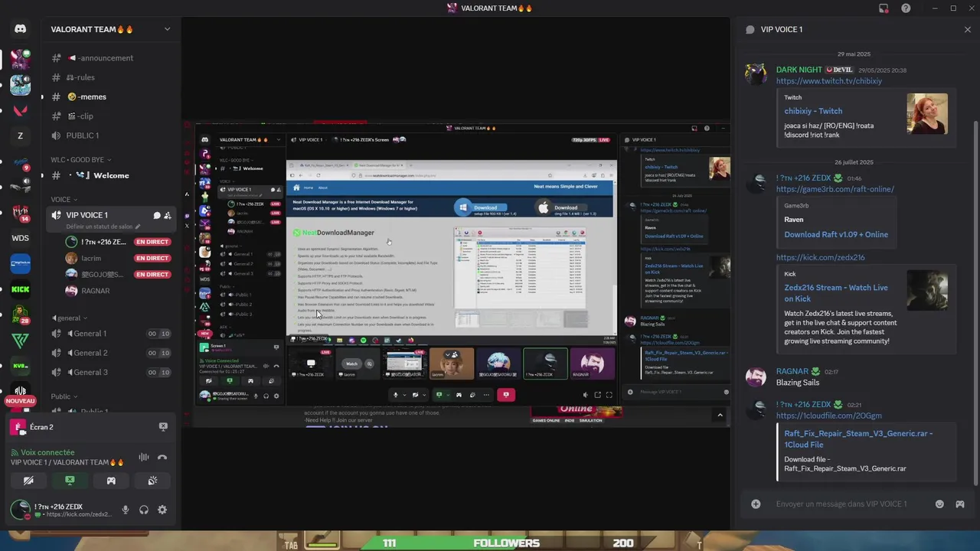This screenshot has width=980, height=551.
Task: Collapse the VOICE category
Action: tap(64, 199)
